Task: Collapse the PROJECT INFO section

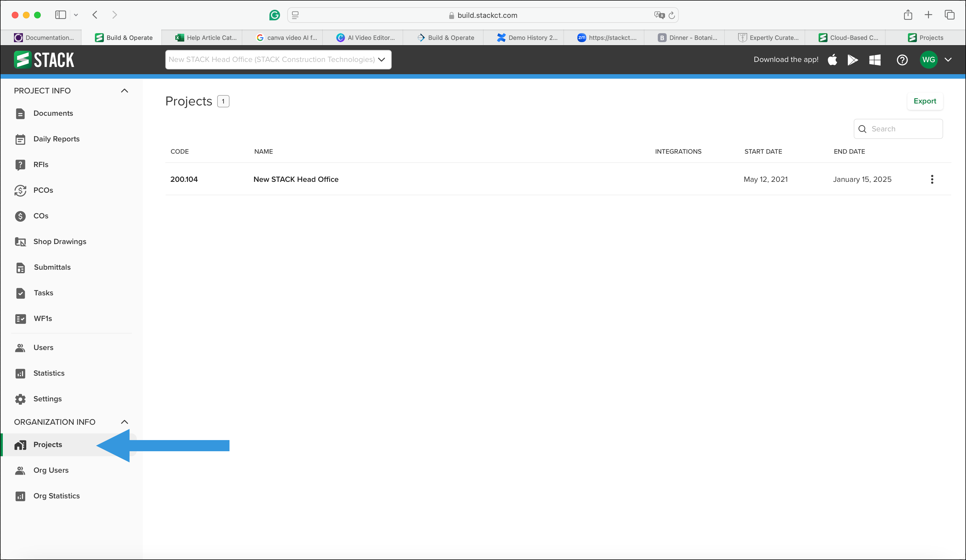Action: tap(124, 90)
